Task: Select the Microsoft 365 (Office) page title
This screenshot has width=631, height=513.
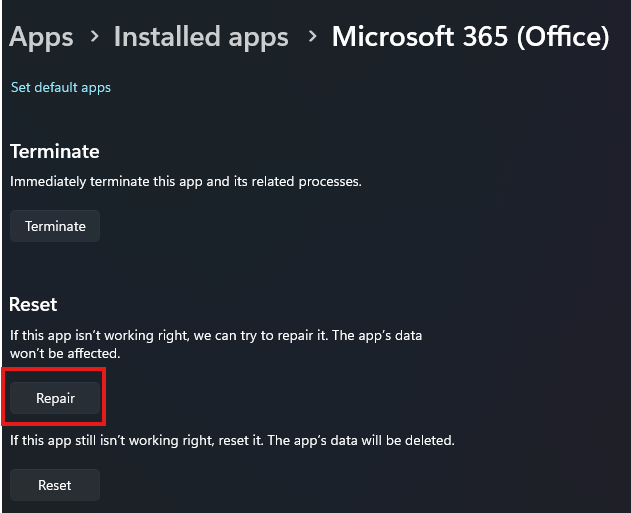Action: click(x=470, y=37)
